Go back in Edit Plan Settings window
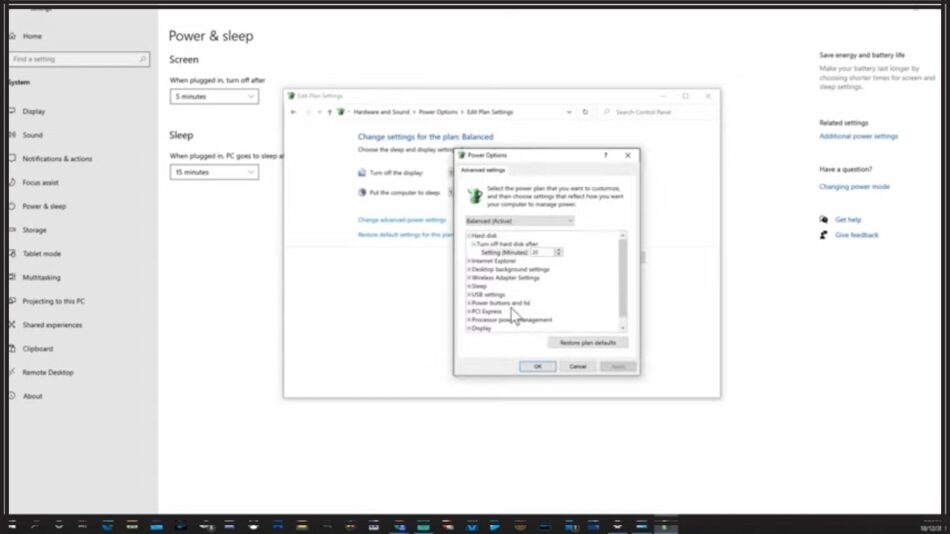 click(293, 112)
